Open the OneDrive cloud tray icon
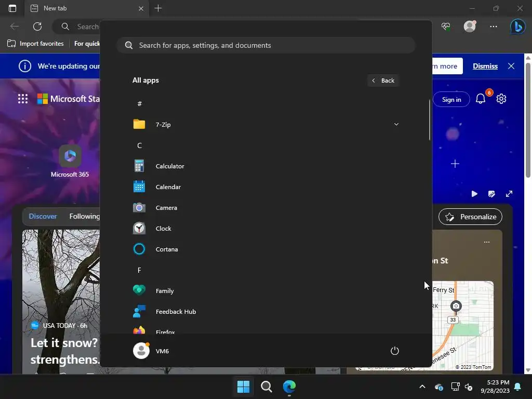The width and height of the screenshot is (532, 399). pyautogui.click(x=438, y=387)
